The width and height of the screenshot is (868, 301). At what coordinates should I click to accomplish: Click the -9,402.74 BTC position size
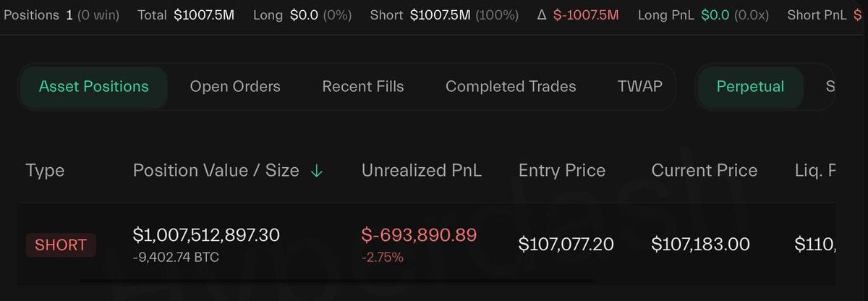coord(176,257)
